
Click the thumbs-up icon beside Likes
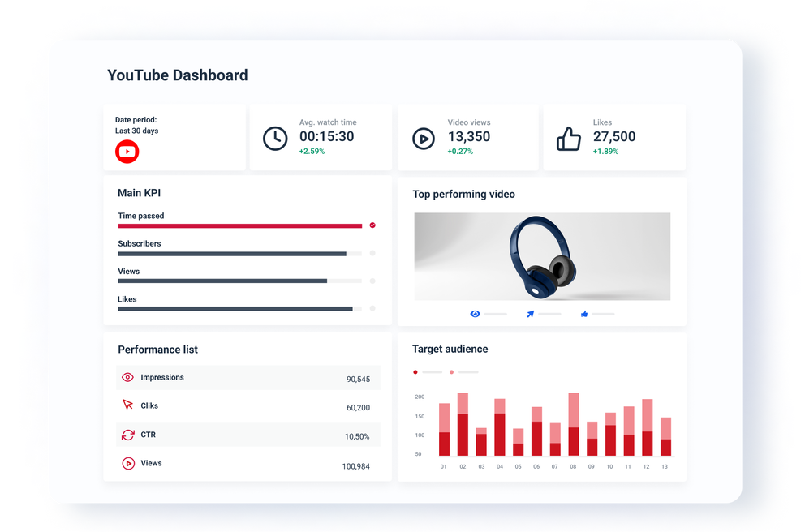pos(569,138)
